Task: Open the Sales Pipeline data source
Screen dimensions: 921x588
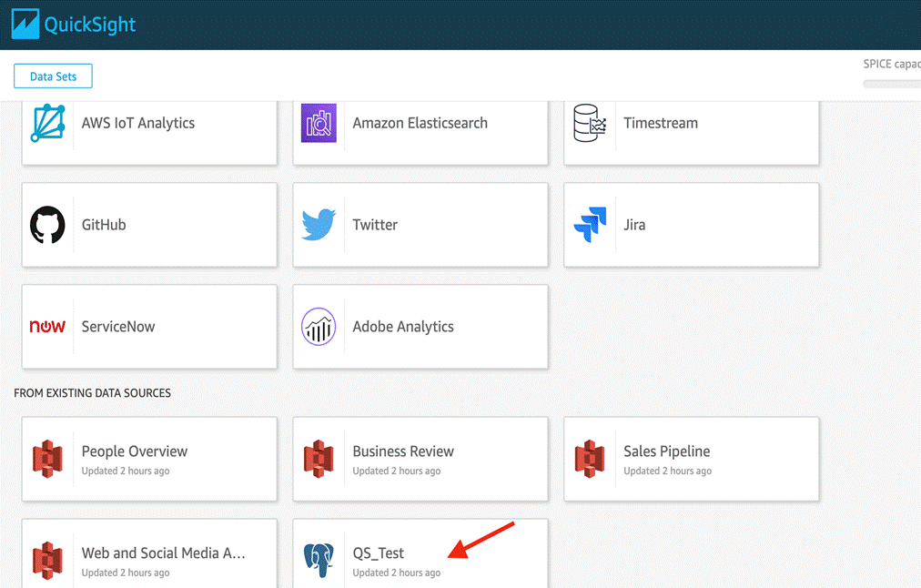Action: click(x=692, y=460)
